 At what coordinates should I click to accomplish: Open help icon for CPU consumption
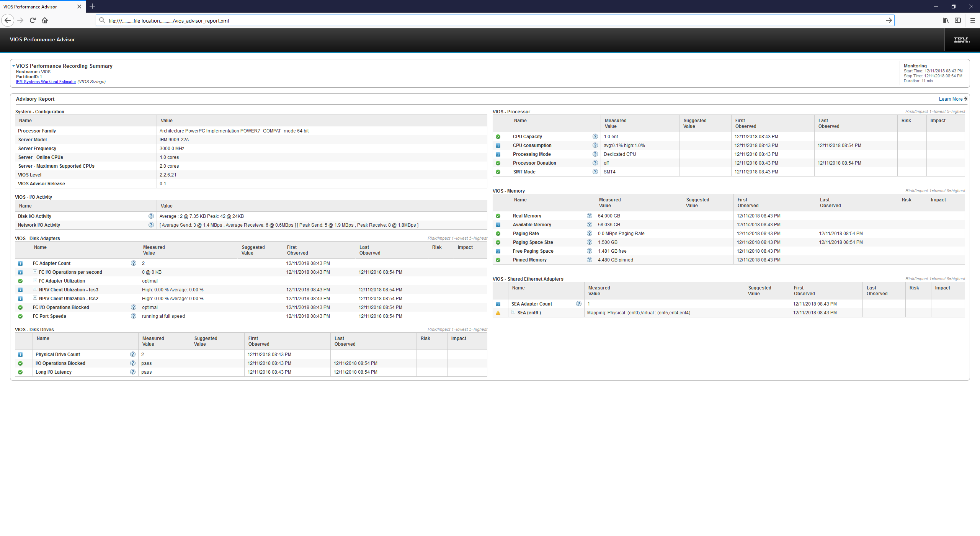[595, 145]
